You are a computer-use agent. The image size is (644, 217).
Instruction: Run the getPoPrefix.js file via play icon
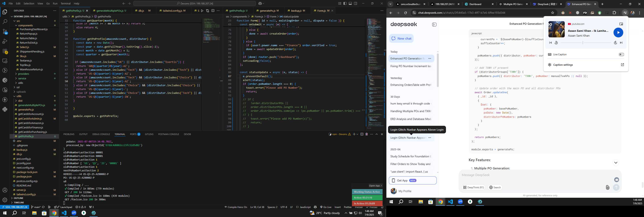[202, 11]
